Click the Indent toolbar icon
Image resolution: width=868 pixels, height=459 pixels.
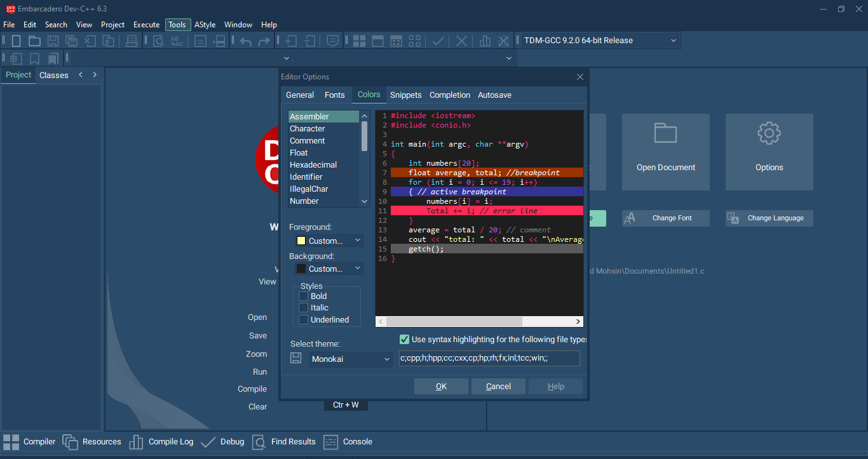290,41
